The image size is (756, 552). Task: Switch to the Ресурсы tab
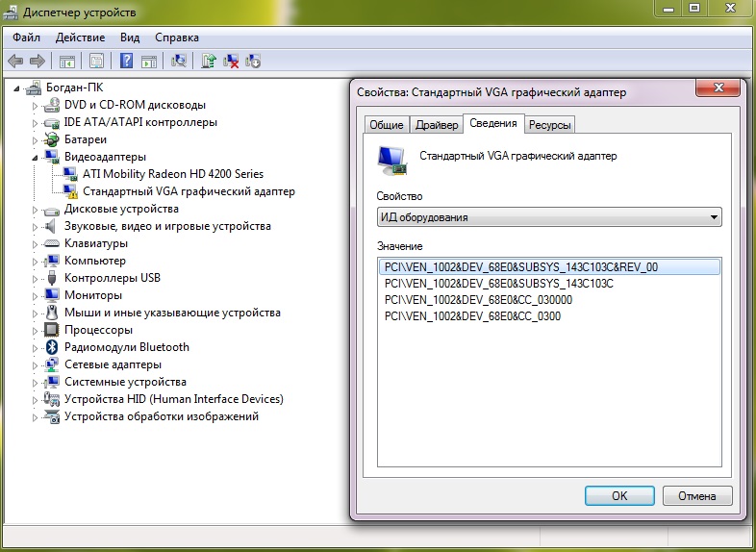coord(549,125)
